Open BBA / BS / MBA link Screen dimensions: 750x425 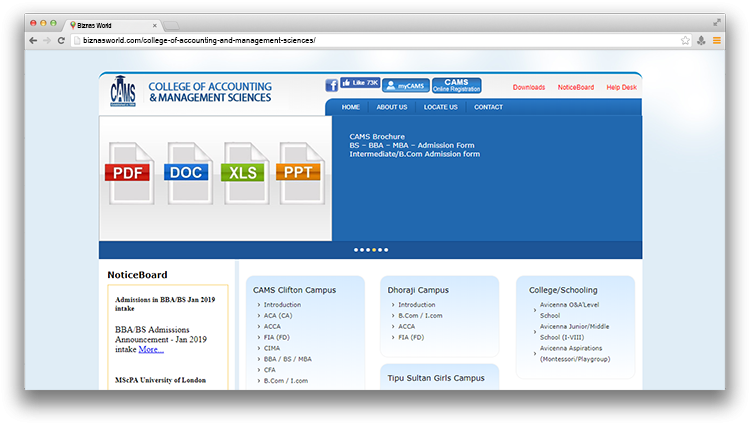pyautogui.click(x=287, y=359)
